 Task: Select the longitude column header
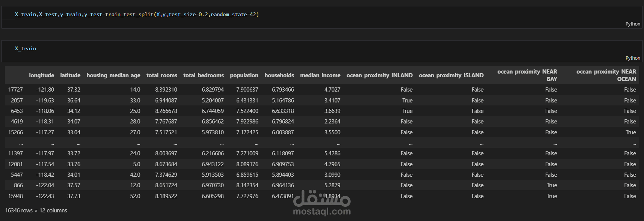41,75
